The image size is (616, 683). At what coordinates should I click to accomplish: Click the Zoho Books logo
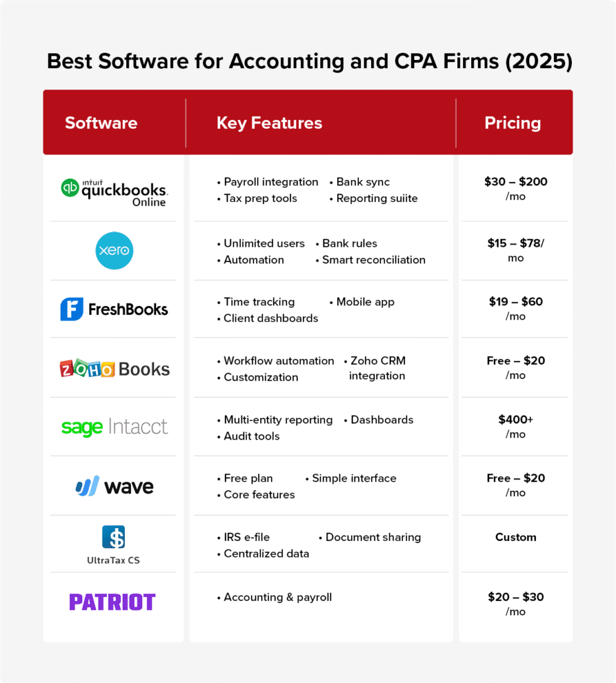pyautogui.click(x=114, y=368)
